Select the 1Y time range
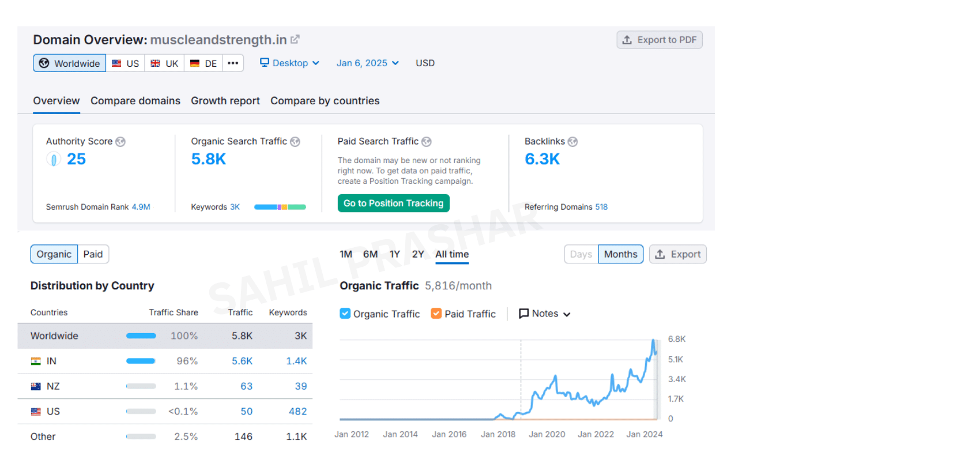 (395, 254)
